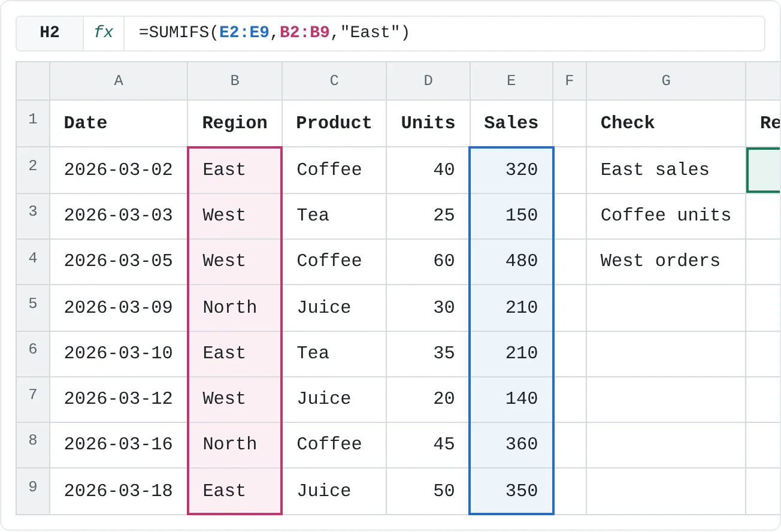Click units value 20
The image size is (781, 532).
428,399
